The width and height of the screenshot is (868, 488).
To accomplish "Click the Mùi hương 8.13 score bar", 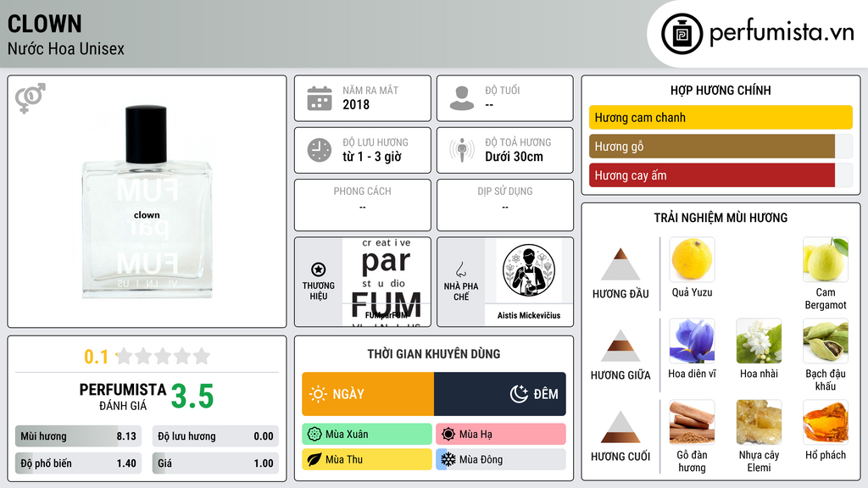I will (78, 436).
